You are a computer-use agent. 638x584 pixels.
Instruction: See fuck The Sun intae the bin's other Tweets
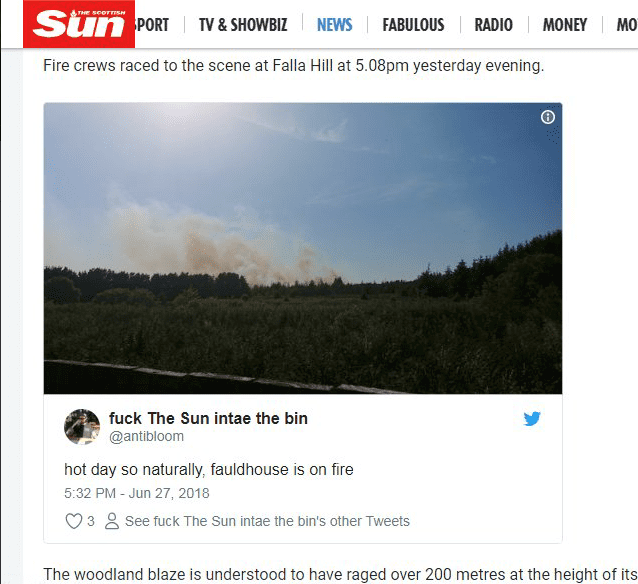tap(267, 521)
